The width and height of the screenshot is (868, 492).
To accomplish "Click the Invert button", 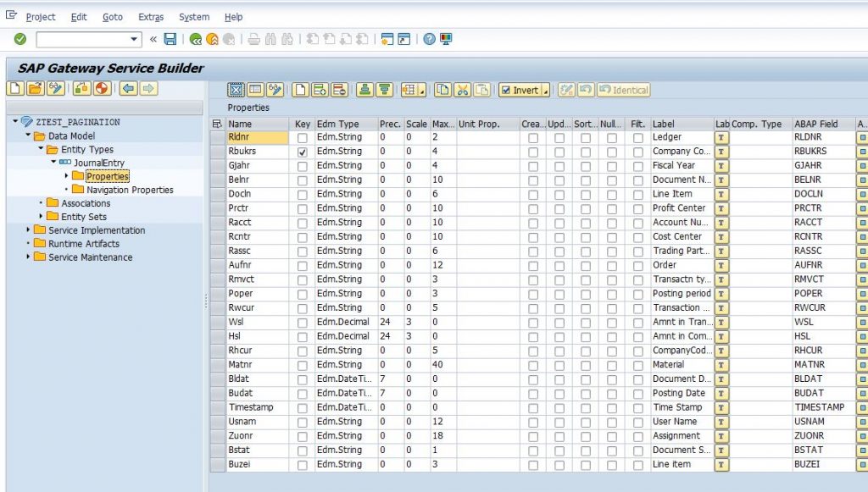I will 520,90.
